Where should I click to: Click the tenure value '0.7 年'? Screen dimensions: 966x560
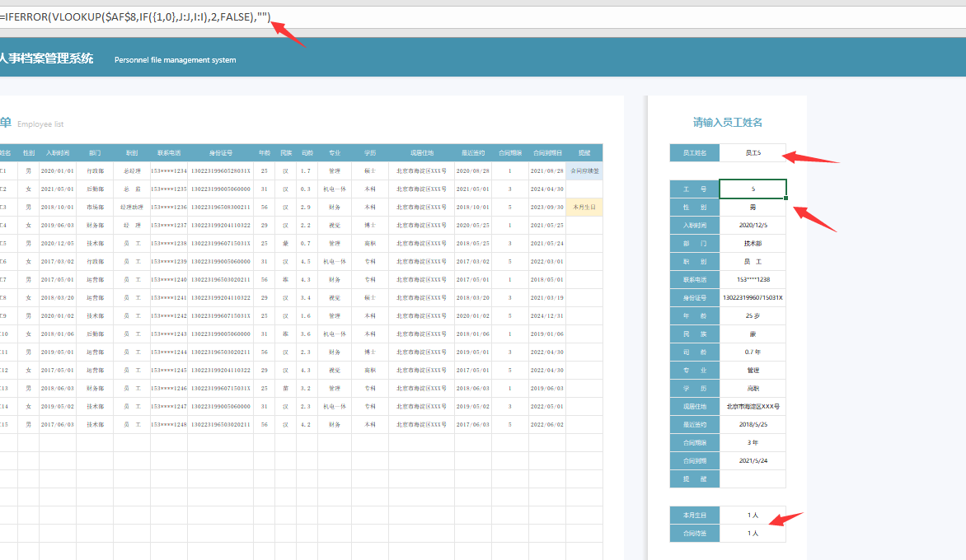pos(753,352)
